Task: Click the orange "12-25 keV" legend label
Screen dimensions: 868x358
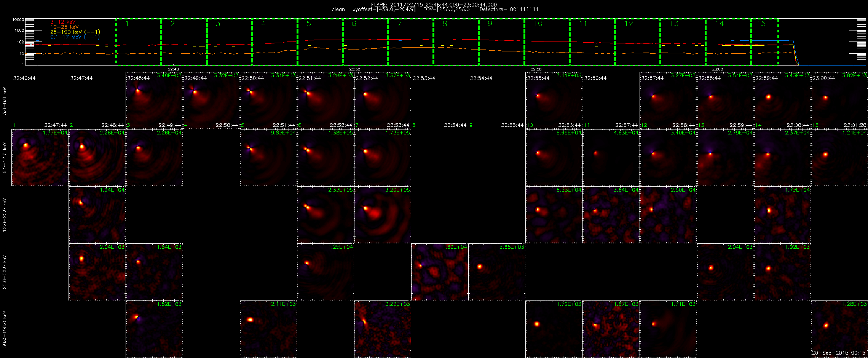Action: (x=64, y=27)
